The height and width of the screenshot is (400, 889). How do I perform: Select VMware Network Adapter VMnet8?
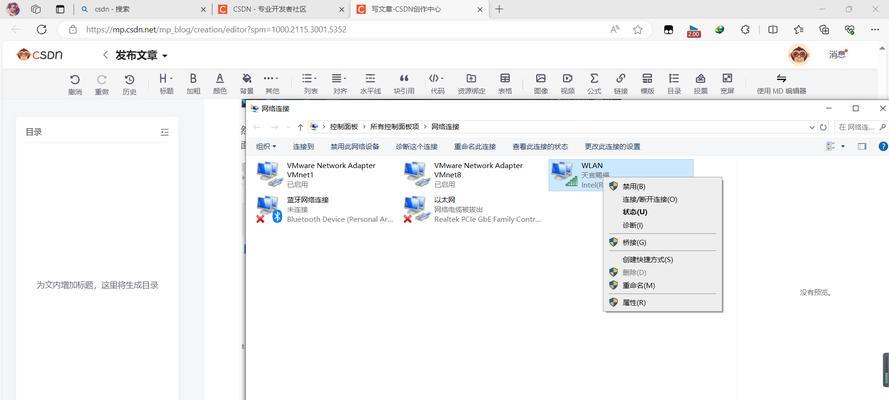pyautogui.click(x=472, y=175)
